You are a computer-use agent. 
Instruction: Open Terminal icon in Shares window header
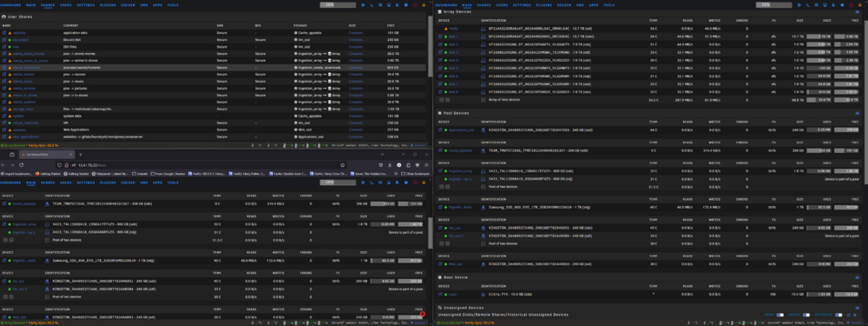click(x=372, y=5)
